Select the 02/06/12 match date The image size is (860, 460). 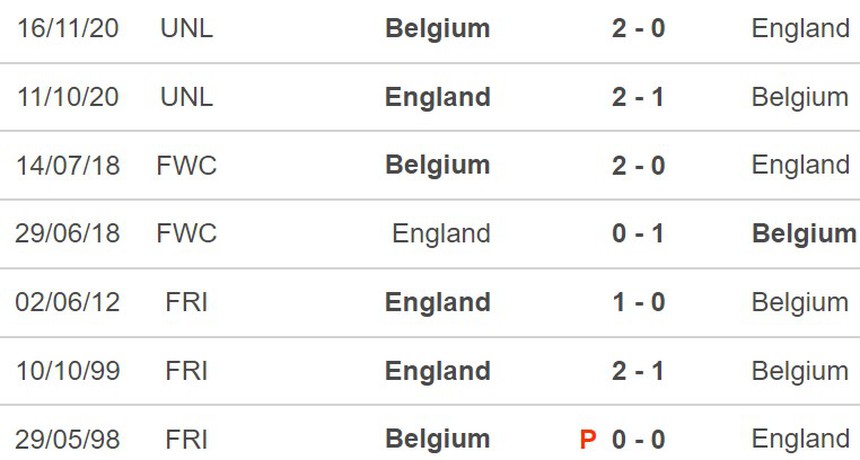coord(67,302)
